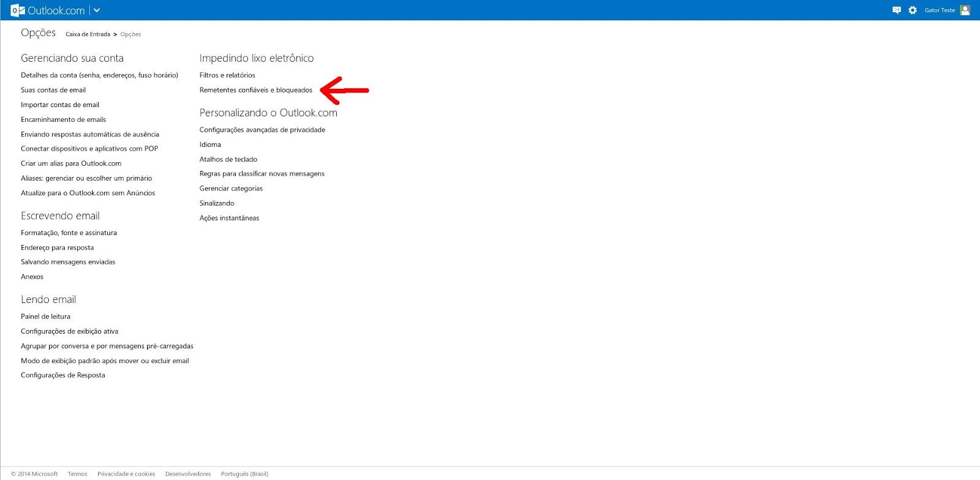Open Gerenciar categorias
The image size is (980, 480).
[231, 189]
